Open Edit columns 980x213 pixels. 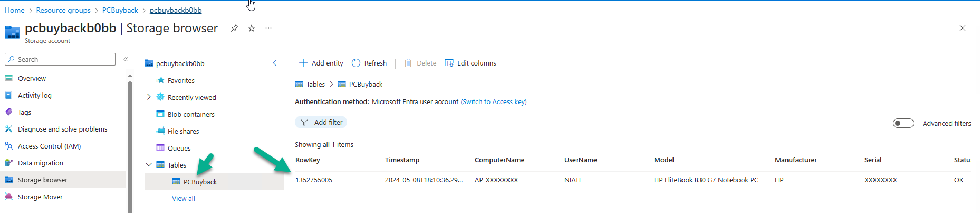tap(470, 63)
